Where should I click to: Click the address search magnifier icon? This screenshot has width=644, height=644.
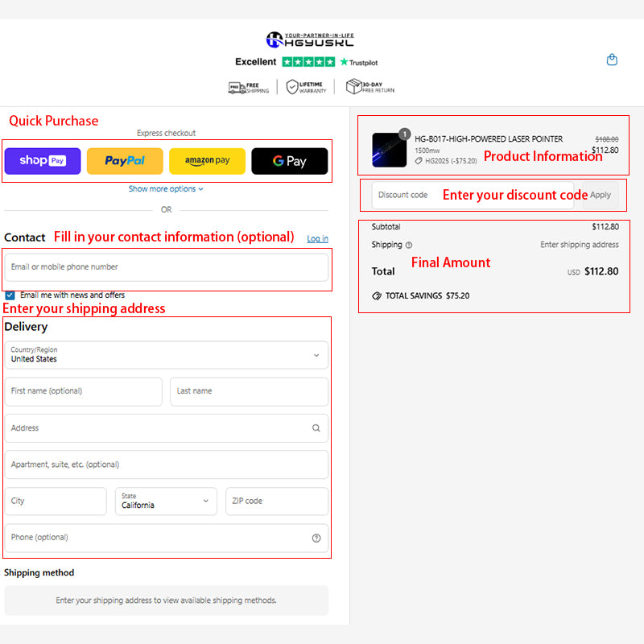[x=316, y=428]
